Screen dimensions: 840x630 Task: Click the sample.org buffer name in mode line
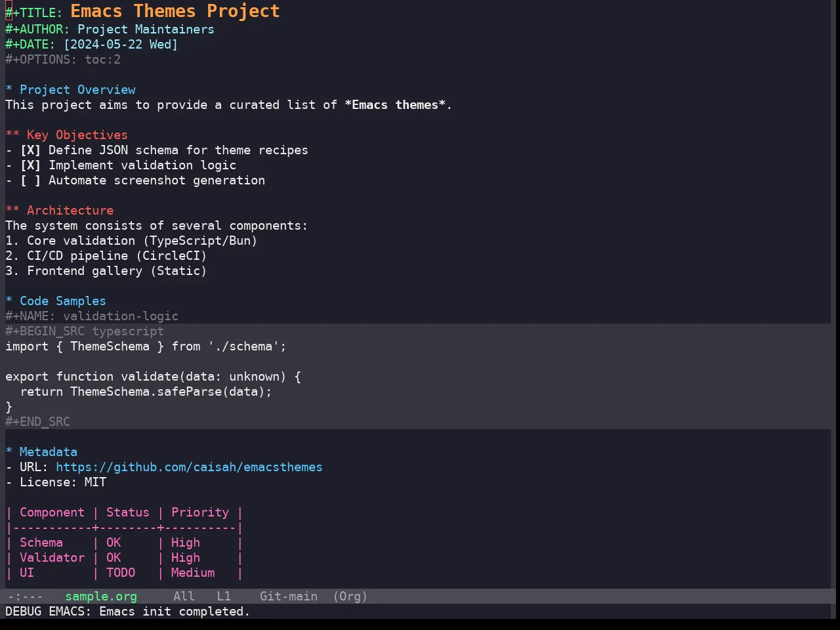pyautogui.click(x=101, y=597)
